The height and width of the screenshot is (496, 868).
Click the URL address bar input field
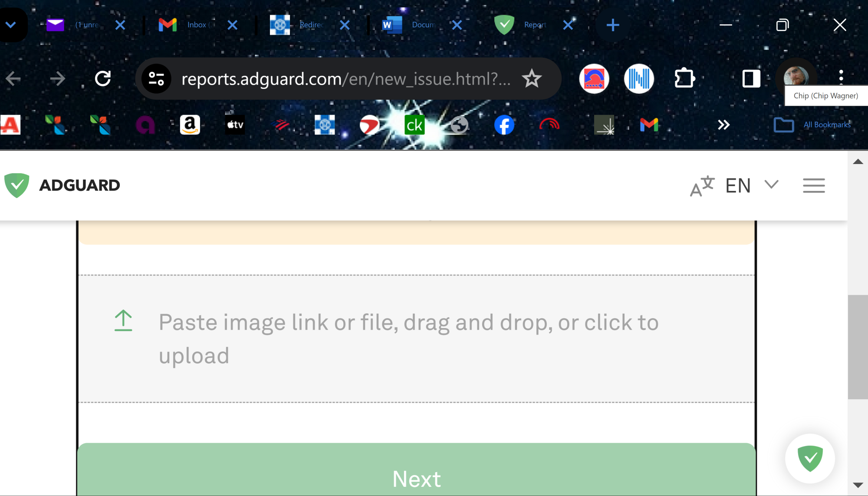click(x=345, y=79)
